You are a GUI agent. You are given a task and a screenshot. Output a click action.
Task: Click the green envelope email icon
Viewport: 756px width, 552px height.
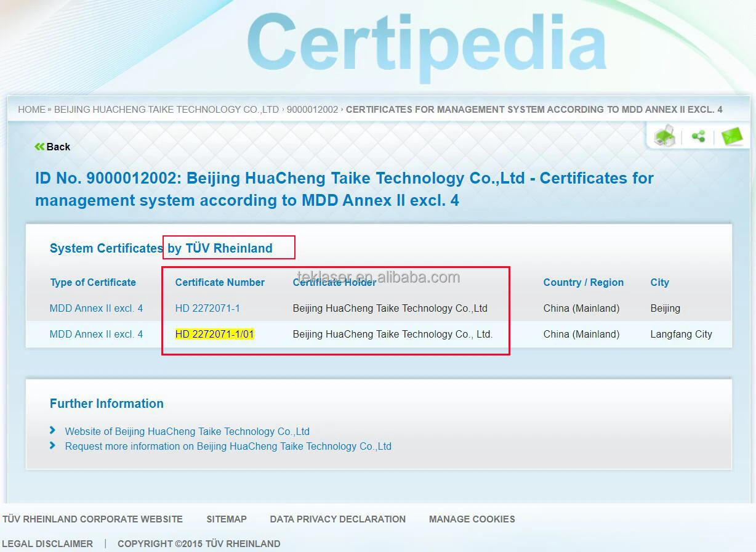(732, 136)
